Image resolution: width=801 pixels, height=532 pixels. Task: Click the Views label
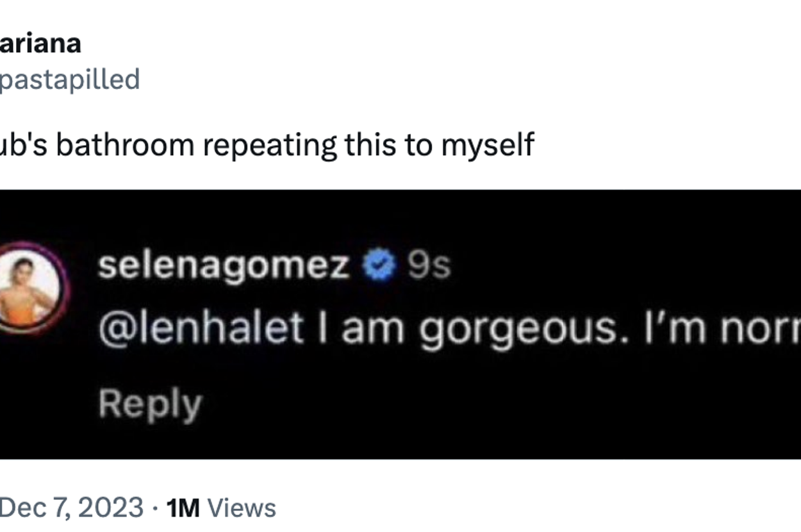pyautogui.click(x=242, y=508)
